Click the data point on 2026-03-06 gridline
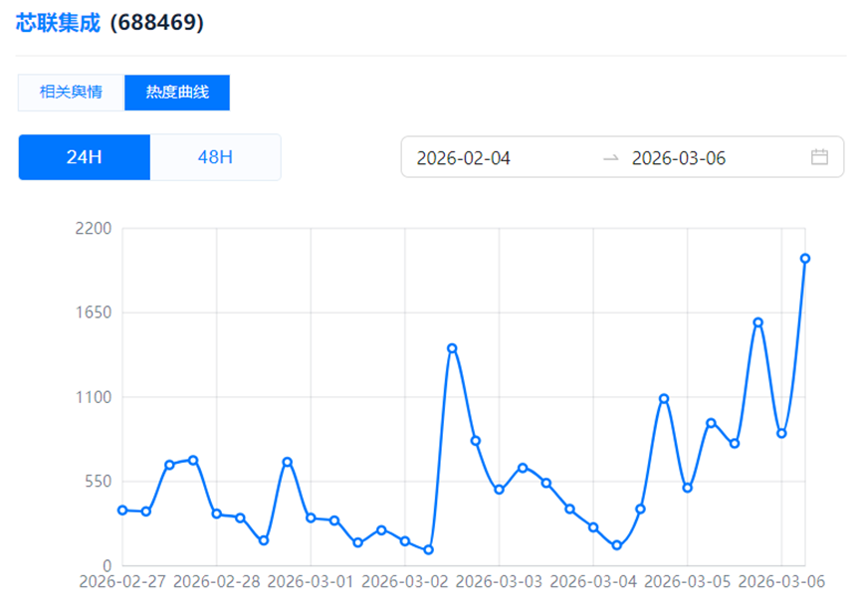 782,434
